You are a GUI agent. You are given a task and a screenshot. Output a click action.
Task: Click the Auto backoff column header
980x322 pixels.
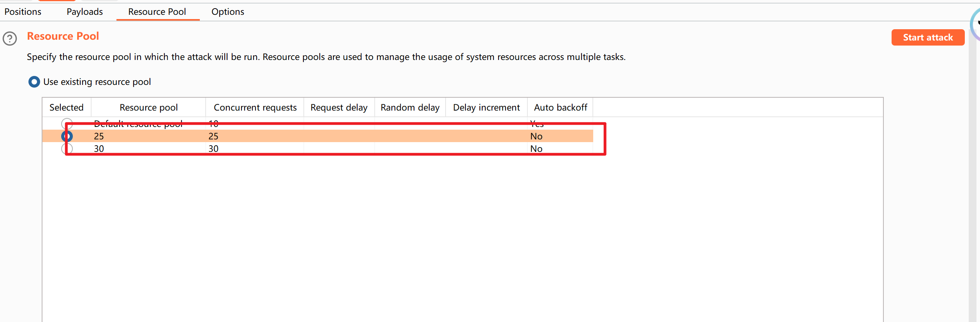[560, 107]
